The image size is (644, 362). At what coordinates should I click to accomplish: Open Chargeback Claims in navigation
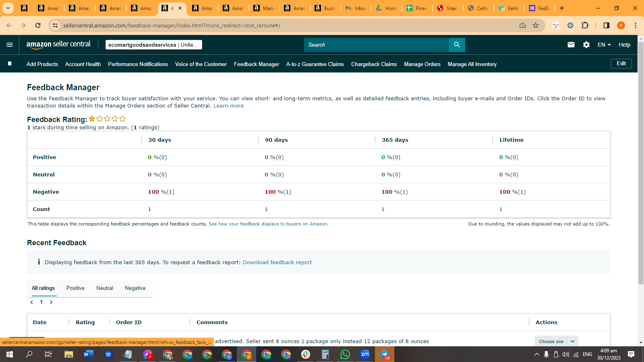374,64
